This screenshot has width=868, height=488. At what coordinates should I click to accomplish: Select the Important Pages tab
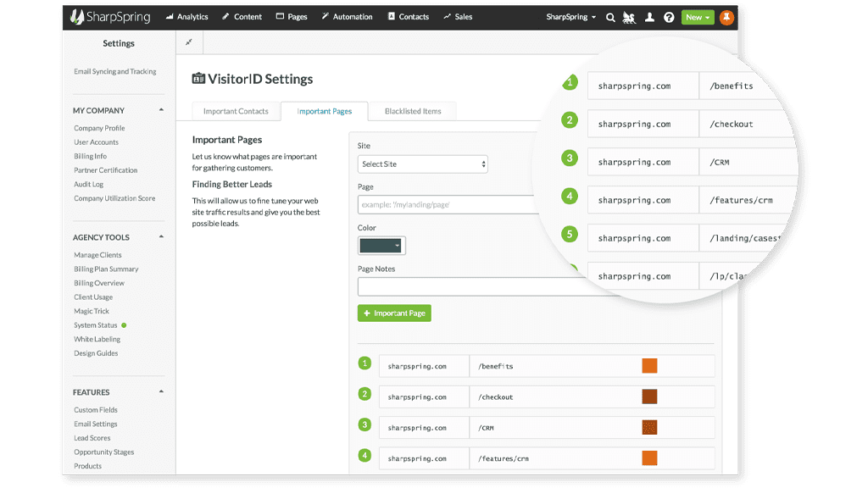point(325,111)
